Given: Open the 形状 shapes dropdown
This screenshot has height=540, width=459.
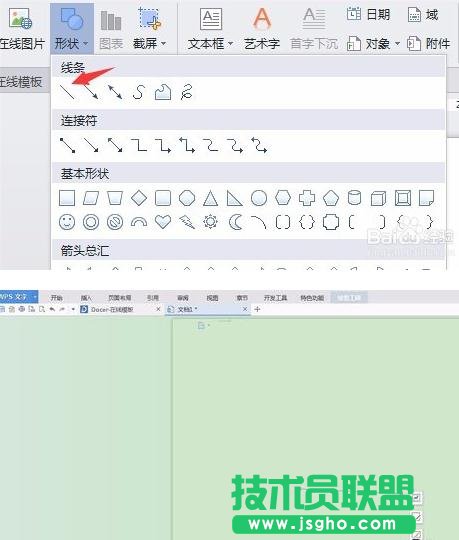Looking at the screenshot, I should [x=72, y=29].
